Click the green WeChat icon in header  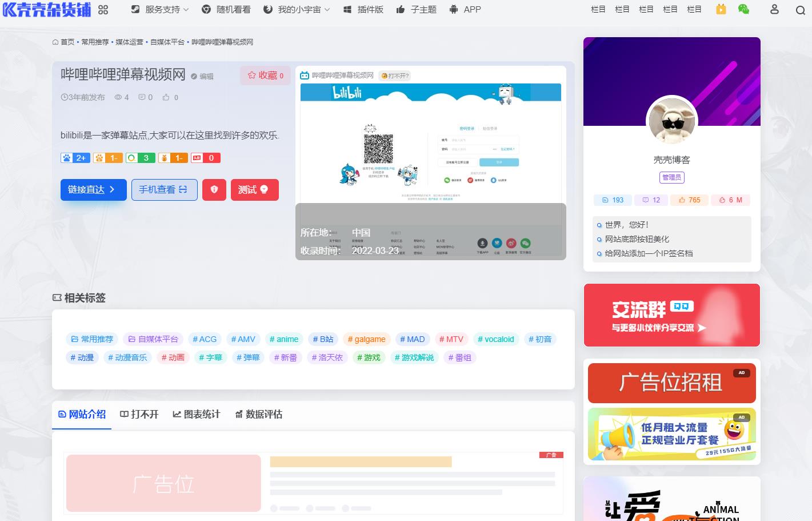(743, 9)
